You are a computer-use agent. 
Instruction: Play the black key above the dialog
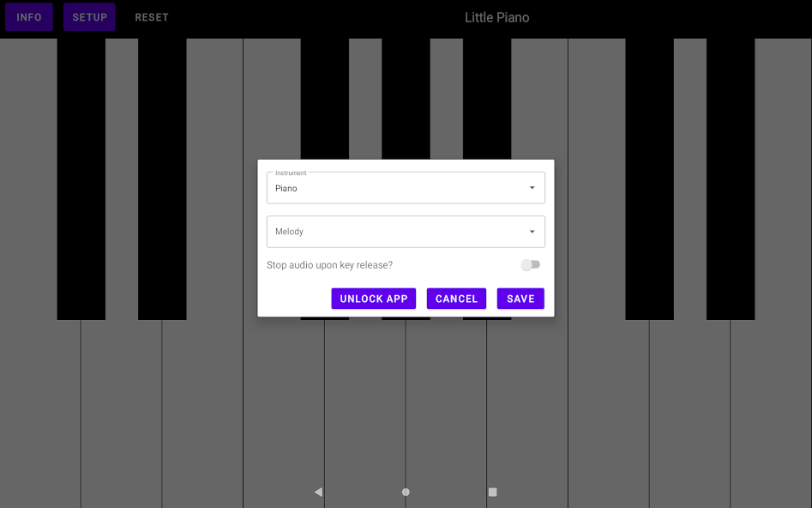click(x=406, y=94)
